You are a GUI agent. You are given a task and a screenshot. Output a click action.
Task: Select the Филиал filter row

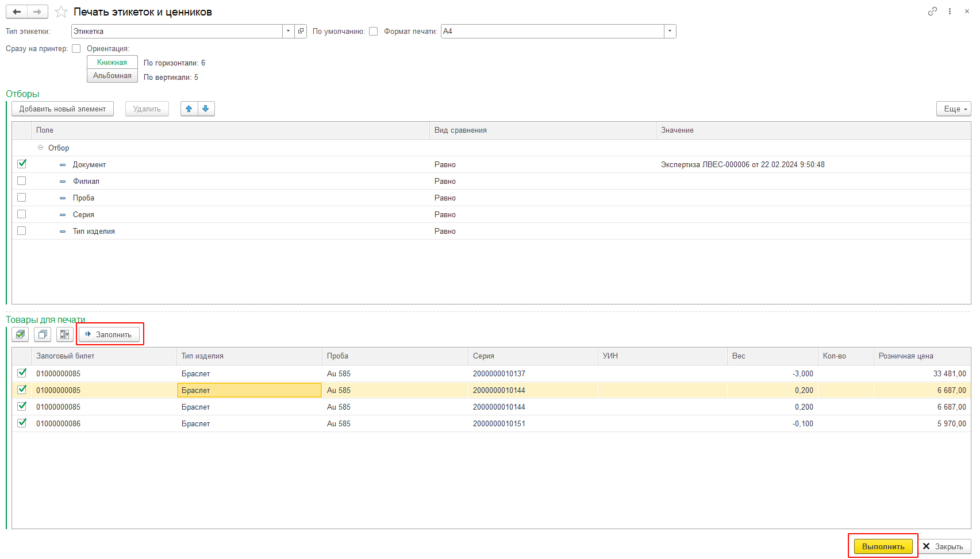tap(491, 181)
